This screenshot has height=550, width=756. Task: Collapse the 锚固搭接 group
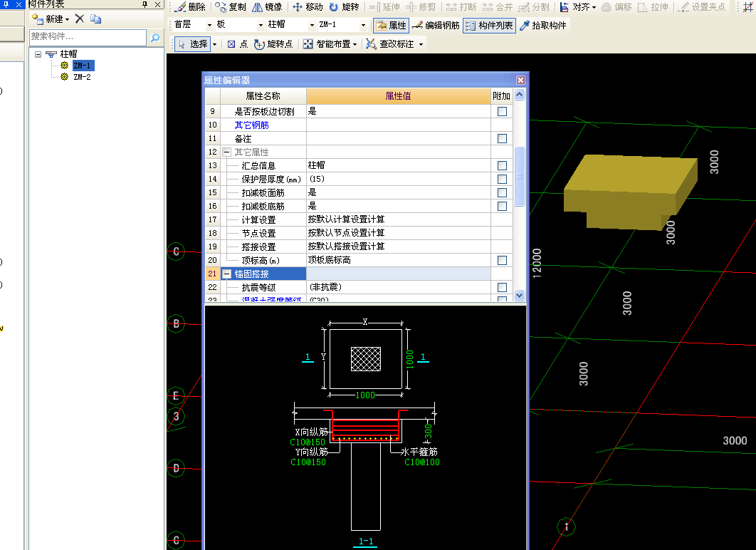click(226, 274)
